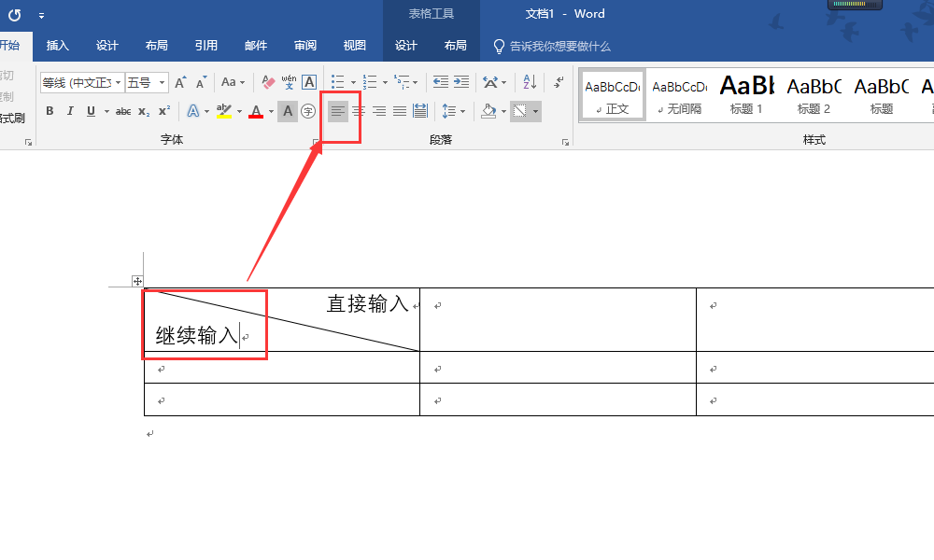This screenshot has height=560, width=934.
Task: Align text left in paragraph group
Action: (338, 111)
